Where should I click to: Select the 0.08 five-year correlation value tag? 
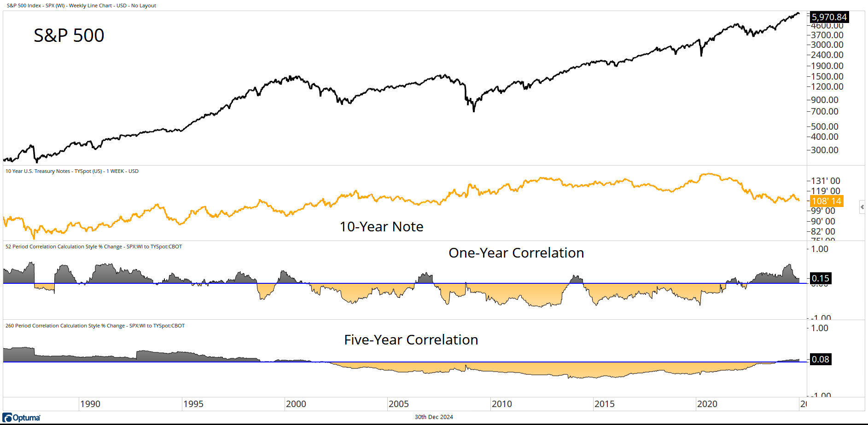click(x=820, y=359)
